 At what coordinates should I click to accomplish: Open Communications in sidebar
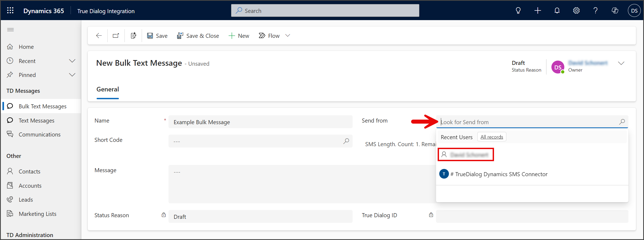click(x=39, y=134)
